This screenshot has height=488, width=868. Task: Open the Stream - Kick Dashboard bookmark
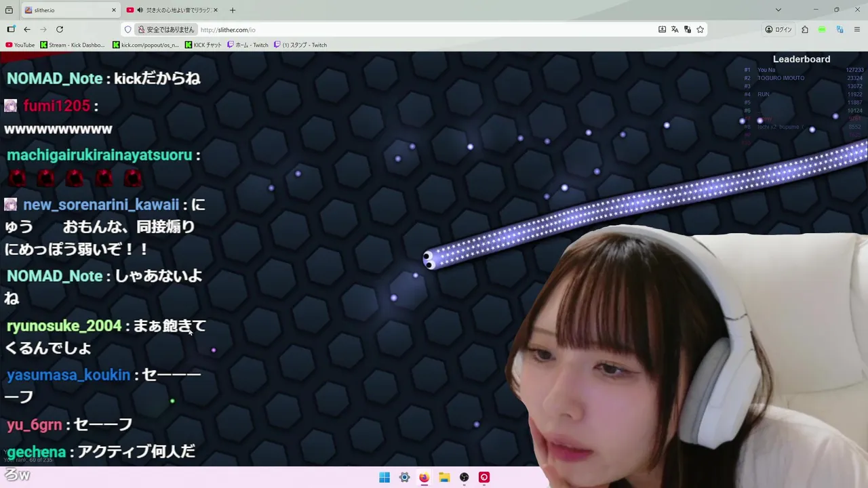pos(73,45)
